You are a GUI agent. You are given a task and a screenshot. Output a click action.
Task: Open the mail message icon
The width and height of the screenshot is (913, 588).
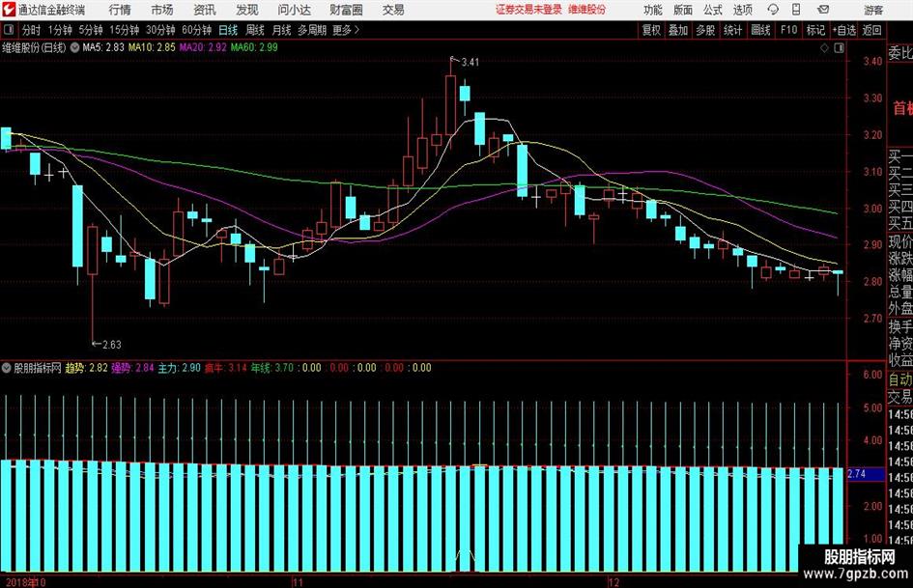[x=823, y=10]
